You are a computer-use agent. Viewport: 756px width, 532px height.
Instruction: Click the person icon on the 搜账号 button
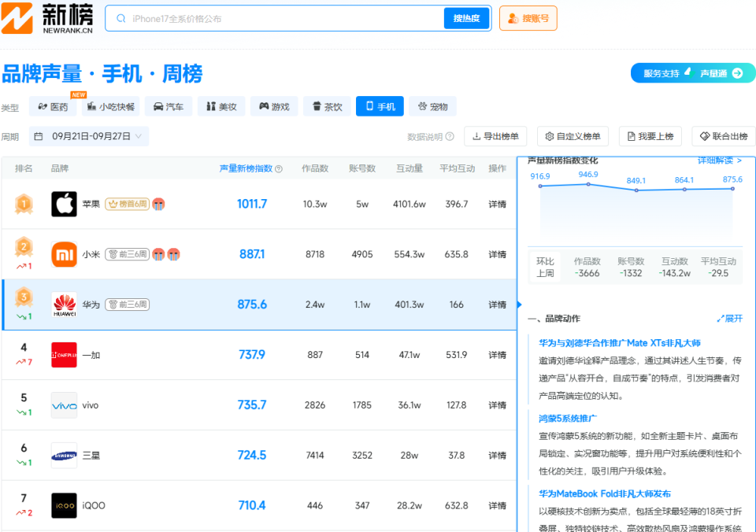pyautogui.click(x=512, y=17)
